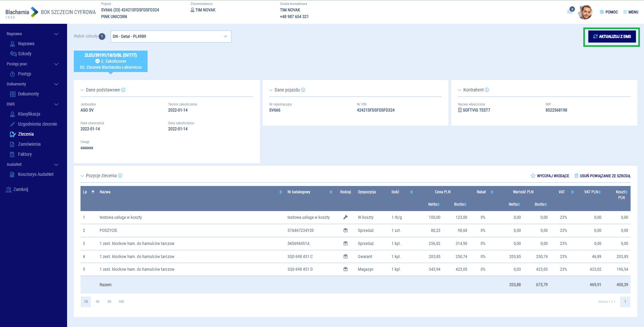Set page size to 30 rows
The image size is (644, 327).
[98, 302]
